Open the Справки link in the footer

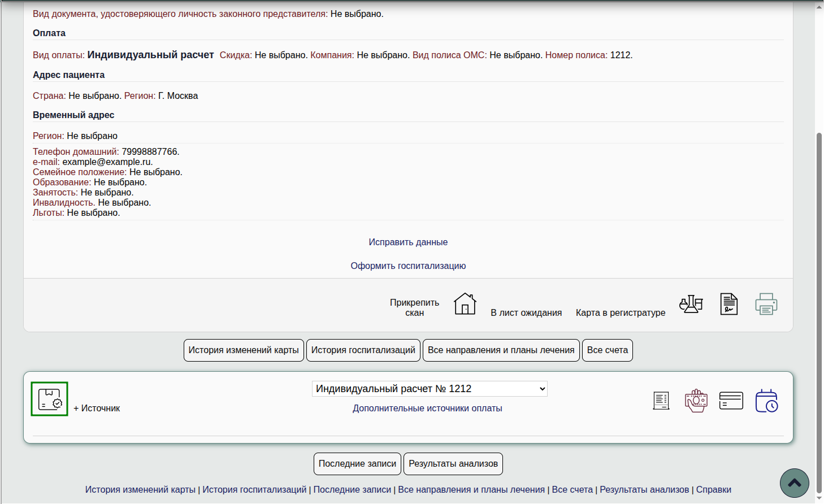tap(713, 489)
